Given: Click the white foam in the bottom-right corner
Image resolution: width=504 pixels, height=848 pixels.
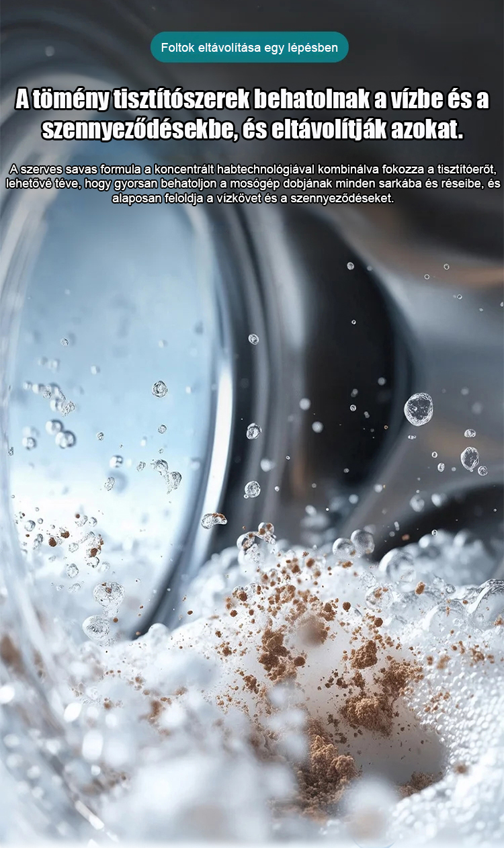Looking at the screenshot, I should pyautogui.click(x=457, y=793).
